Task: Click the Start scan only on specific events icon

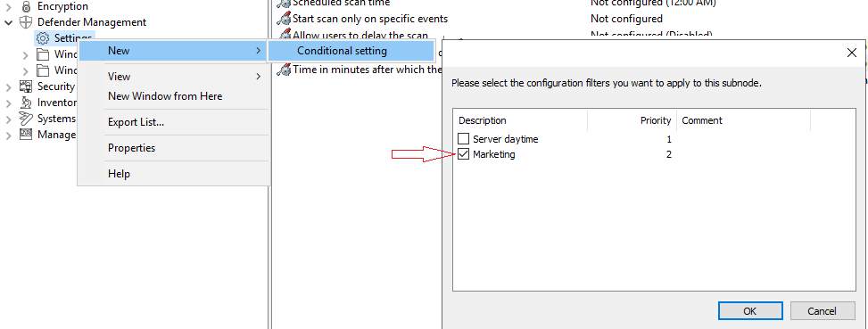Action: coord(284,19)
